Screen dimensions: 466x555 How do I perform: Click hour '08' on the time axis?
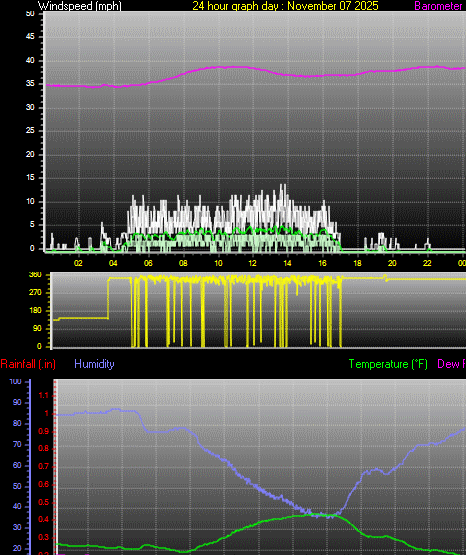(x=183, y=263)
